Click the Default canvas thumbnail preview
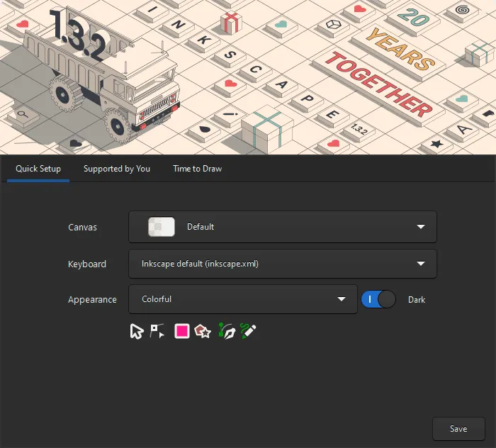 click(x=162, y=227)
